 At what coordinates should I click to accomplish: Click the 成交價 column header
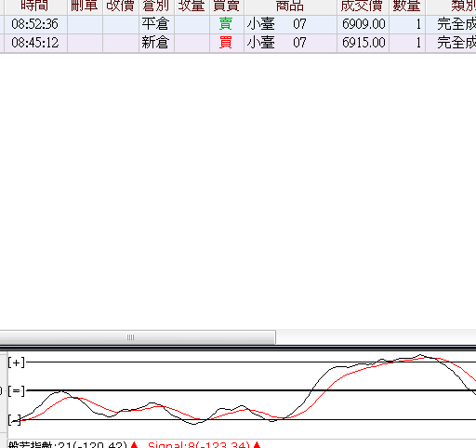(363, 7)
